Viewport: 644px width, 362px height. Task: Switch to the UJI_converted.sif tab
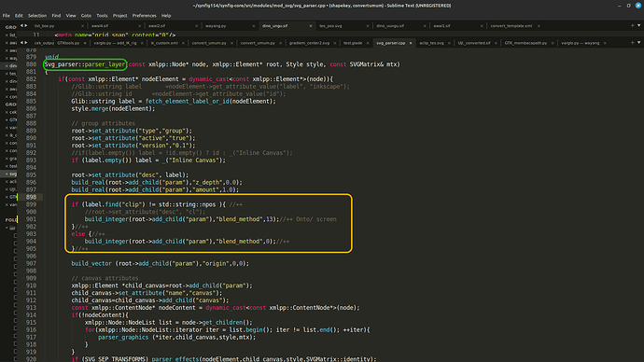coord(474,43)
